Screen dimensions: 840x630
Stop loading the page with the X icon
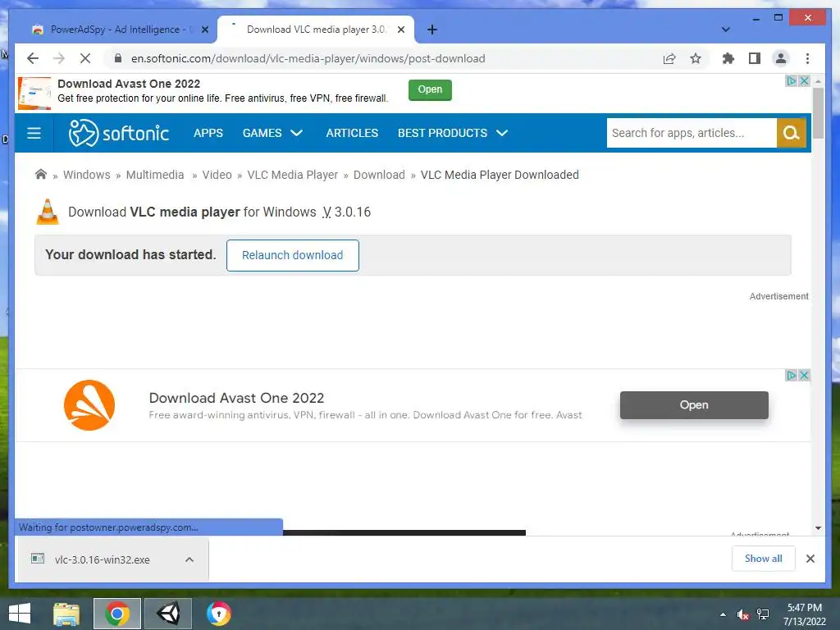(85, 58)
